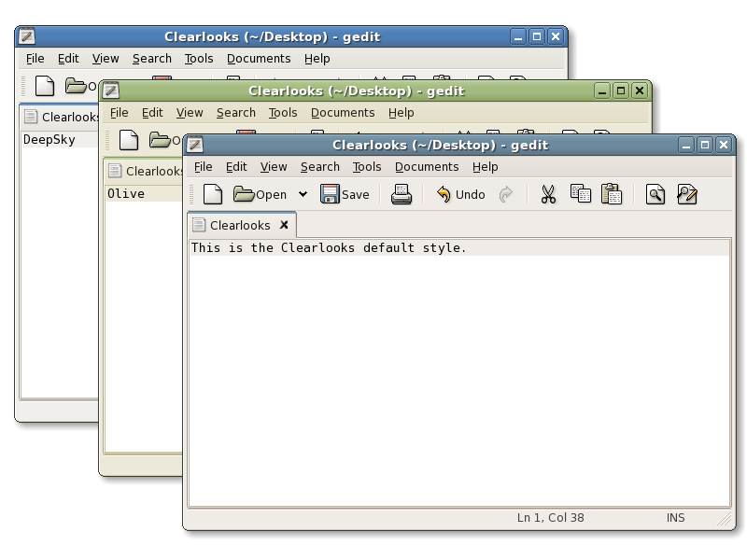The width and height of the screenshot is (747, 560).
Task: Cut selection with the scissors icon
Action: pos(548,194)
